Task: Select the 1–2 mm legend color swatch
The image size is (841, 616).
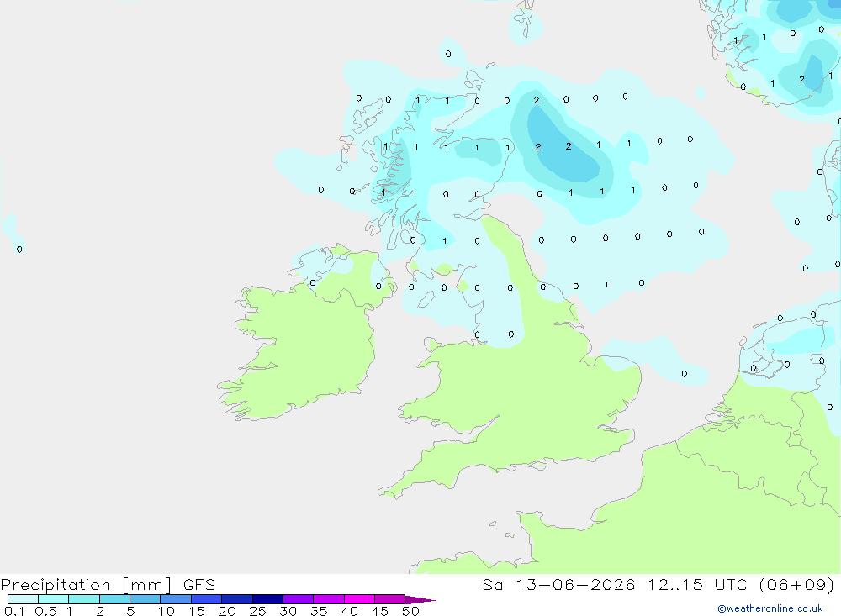Action: [84, 599]
